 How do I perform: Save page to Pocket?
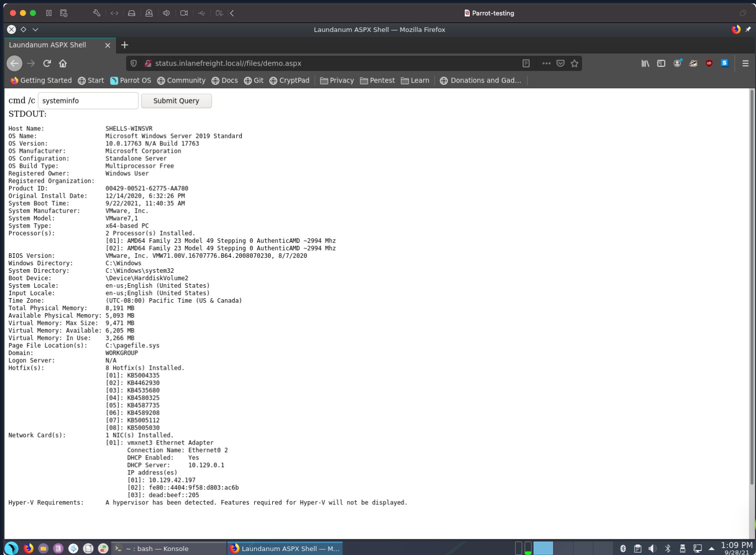[561, 63]
